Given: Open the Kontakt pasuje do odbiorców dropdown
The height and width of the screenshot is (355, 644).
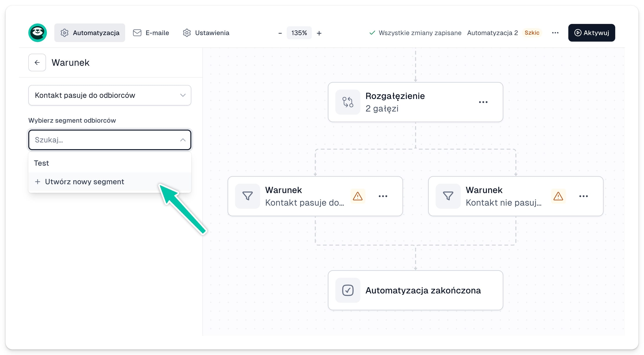Looking at the screenshot, I should [110, 95].
